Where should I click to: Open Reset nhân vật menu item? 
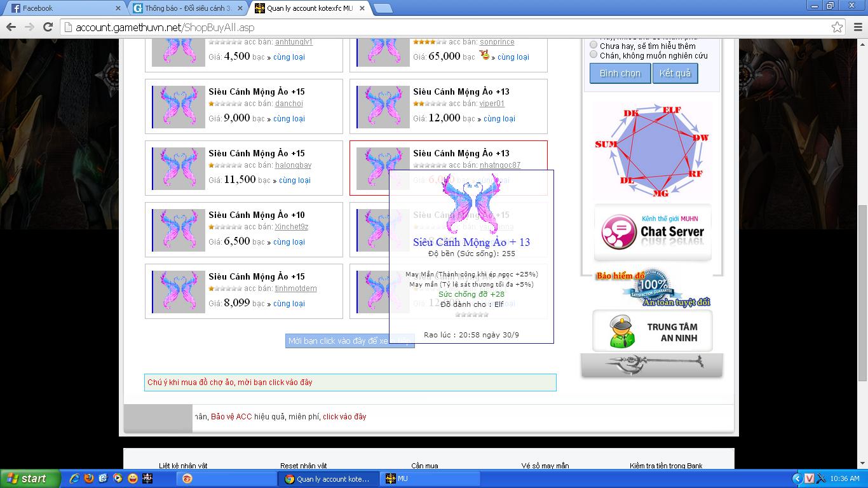(304, 466)
